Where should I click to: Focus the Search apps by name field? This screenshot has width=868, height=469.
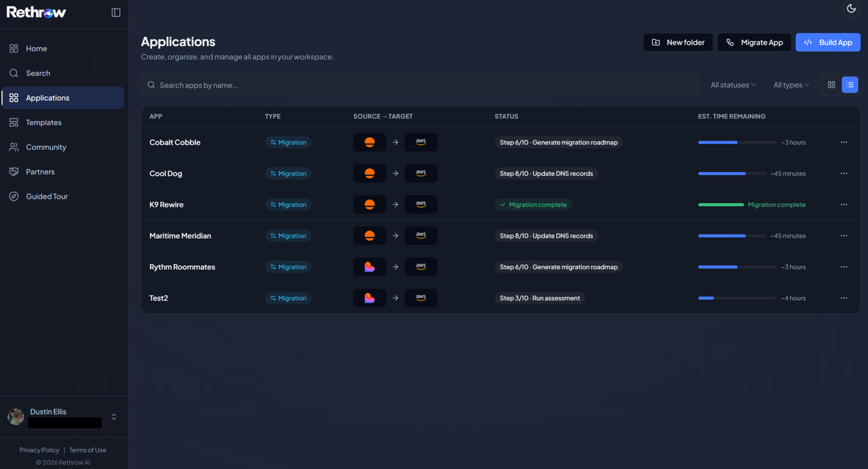[x=420, y=85]
